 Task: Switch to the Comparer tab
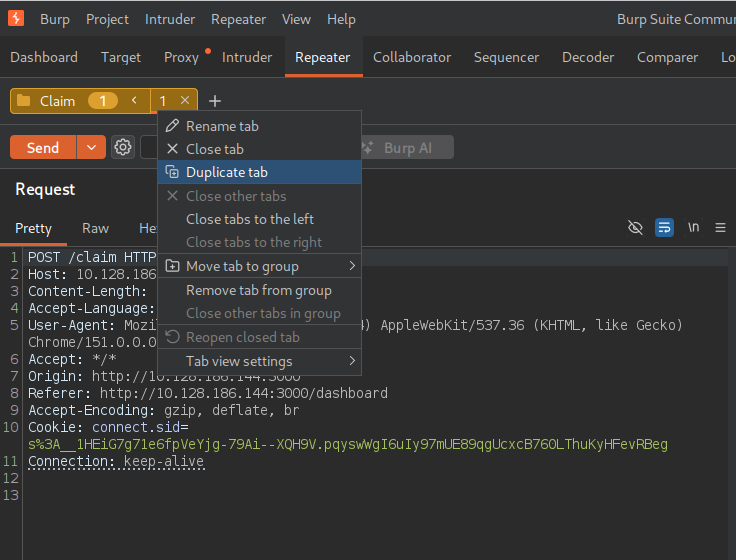(667, 57)
